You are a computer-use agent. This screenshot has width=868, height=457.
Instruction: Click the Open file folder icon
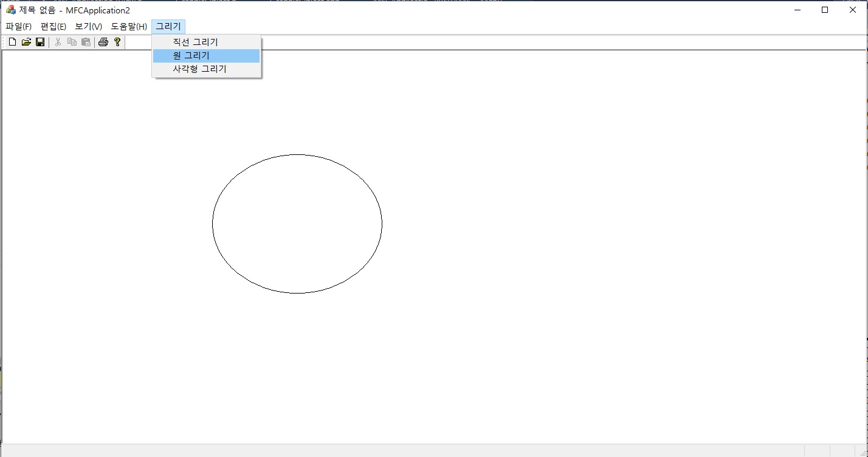click(x=26, y=42)
